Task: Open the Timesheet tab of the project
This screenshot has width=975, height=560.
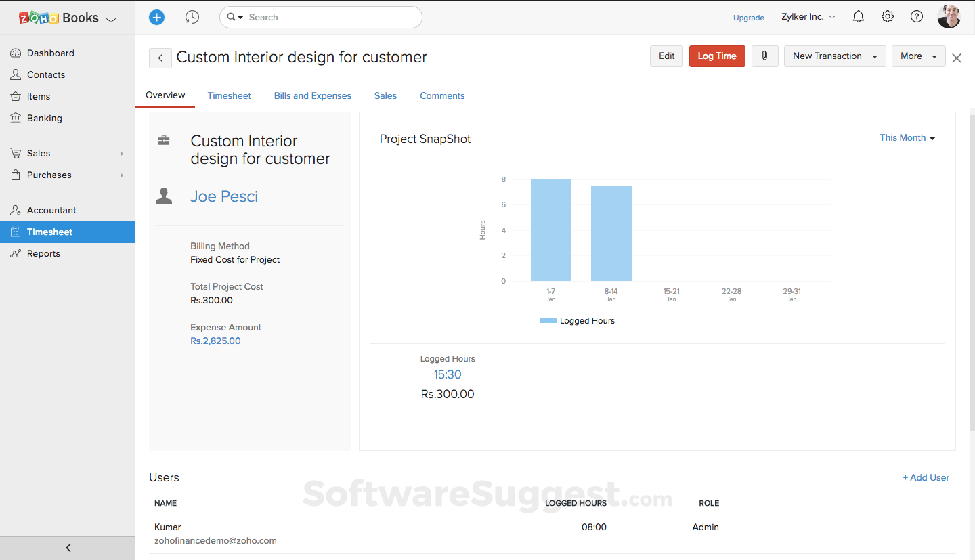Action: point(229,95)
